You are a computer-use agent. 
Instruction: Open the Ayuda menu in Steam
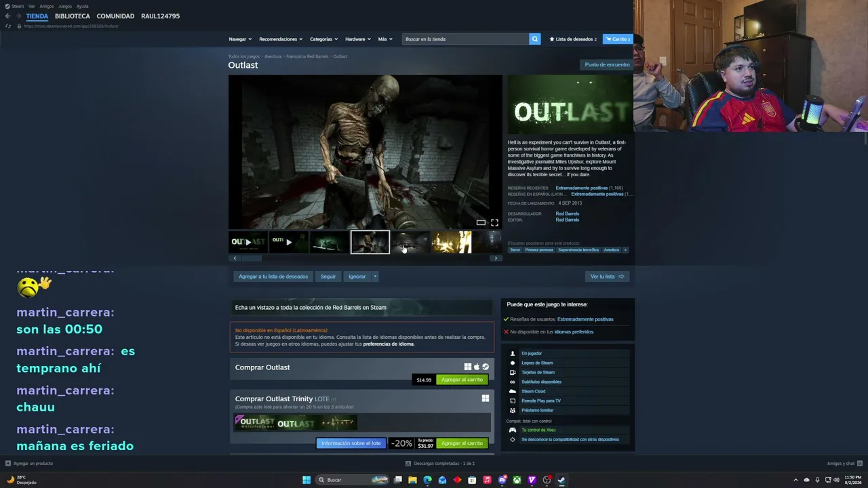click(82, 6)
